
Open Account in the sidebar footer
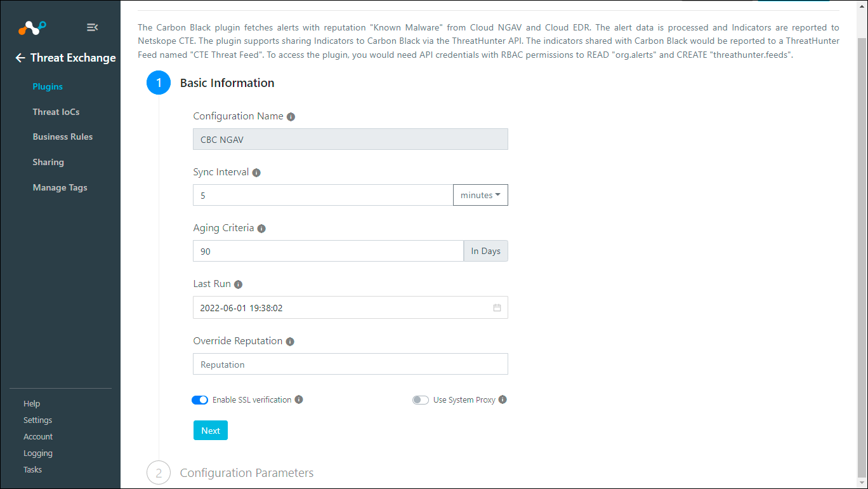coord(38,436)
